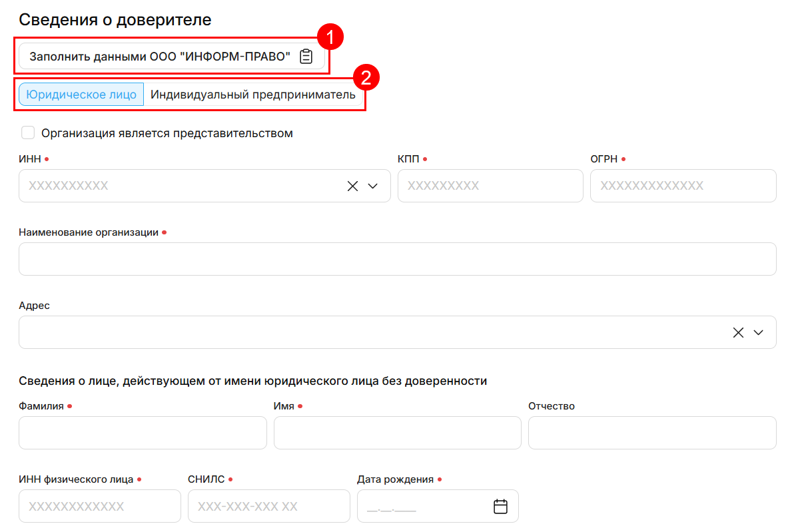
Task: Open the calendar picker for Дата рождения
Action: 500,507
